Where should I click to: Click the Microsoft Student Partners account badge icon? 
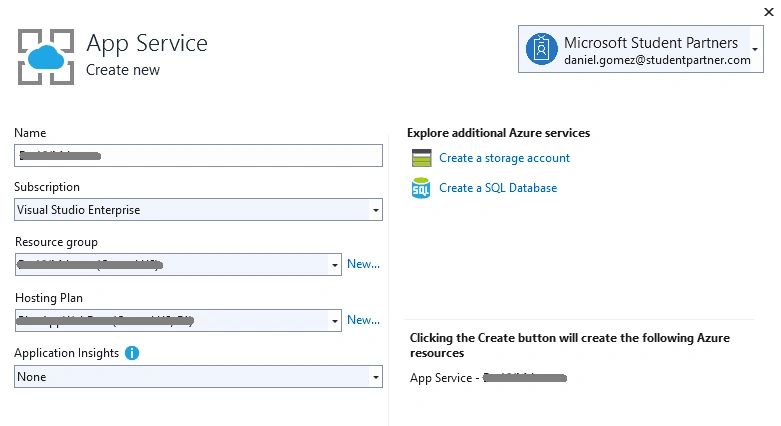coord(541,49)
